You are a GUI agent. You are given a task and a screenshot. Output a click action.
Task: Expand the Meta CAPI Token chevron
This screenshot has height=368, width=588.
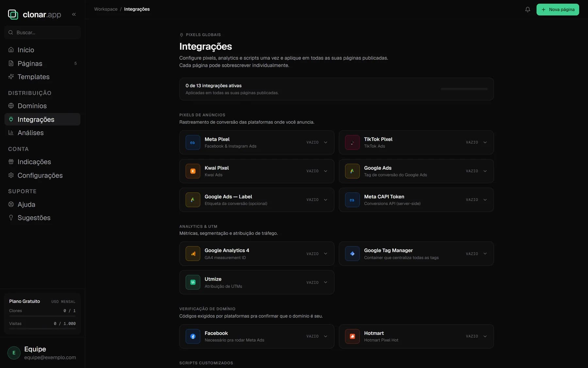[x=485, y=200]
